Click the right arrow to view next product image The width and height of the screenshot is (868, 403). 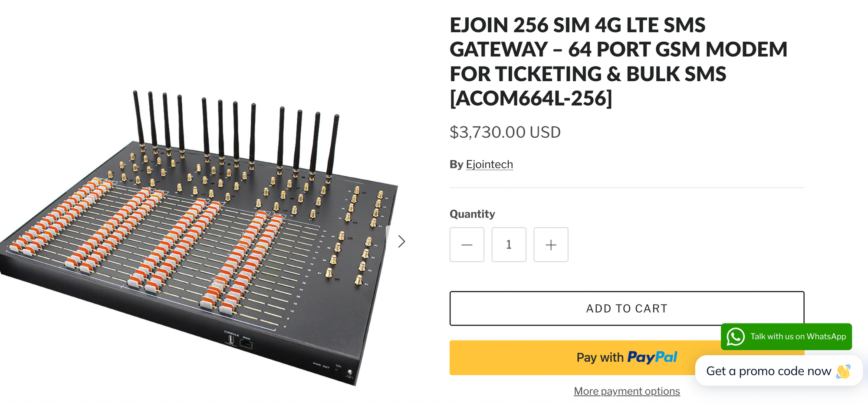[x=401, y=241]
